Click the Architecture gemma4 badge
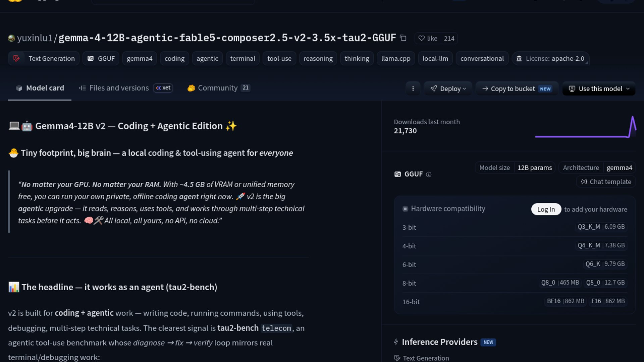This screenshot has width=644, height=362. tap(597, 168)
